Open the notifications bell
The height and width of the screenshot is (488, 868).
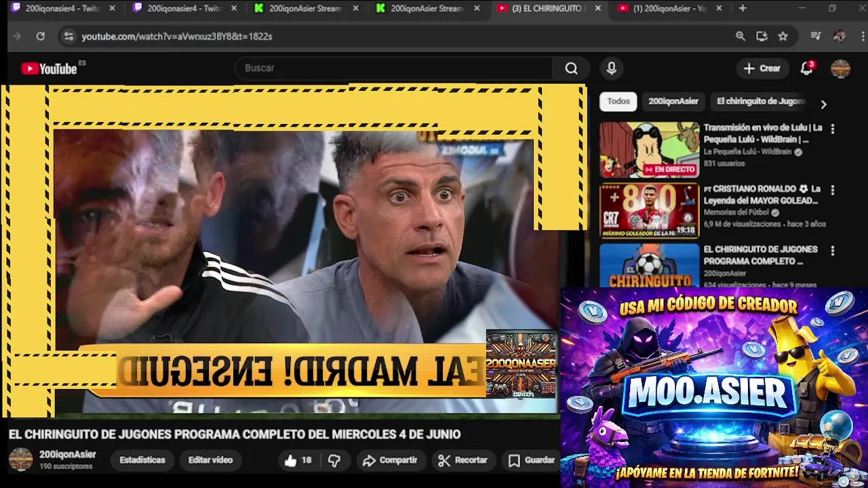(x=807, y=68)
